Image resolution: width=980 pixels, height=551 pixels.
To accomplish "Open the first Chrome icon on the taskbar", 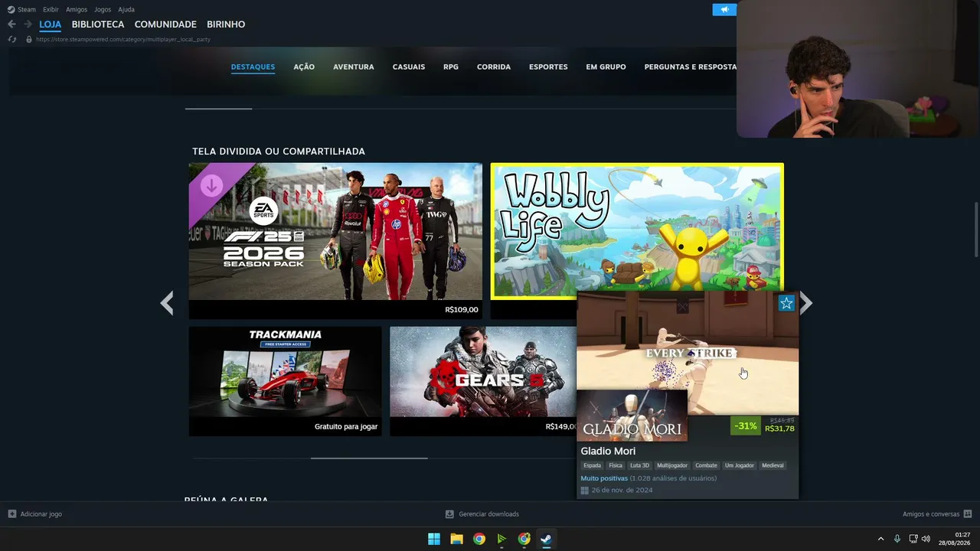I will pyautogui.click(x=479, y=539).
